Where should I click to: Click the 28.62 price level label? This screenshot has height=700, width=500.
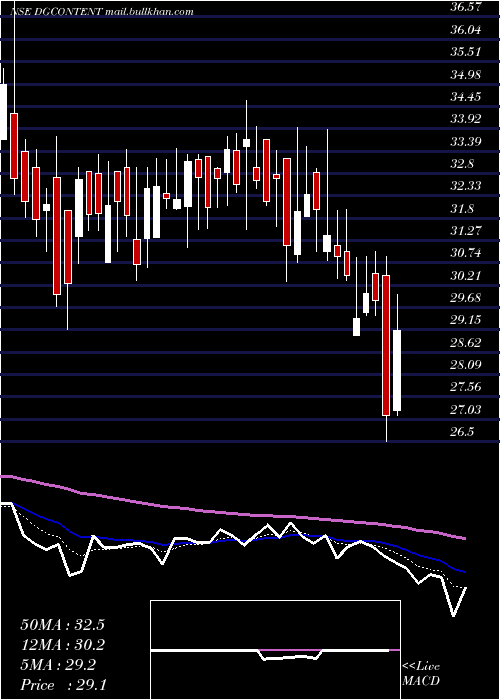(x=466, y=343)
